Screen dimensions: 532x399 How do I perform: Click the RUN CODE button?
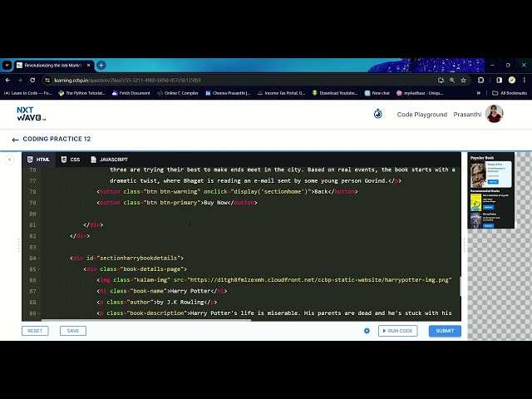pyautogui.click(x=397, y=331)
